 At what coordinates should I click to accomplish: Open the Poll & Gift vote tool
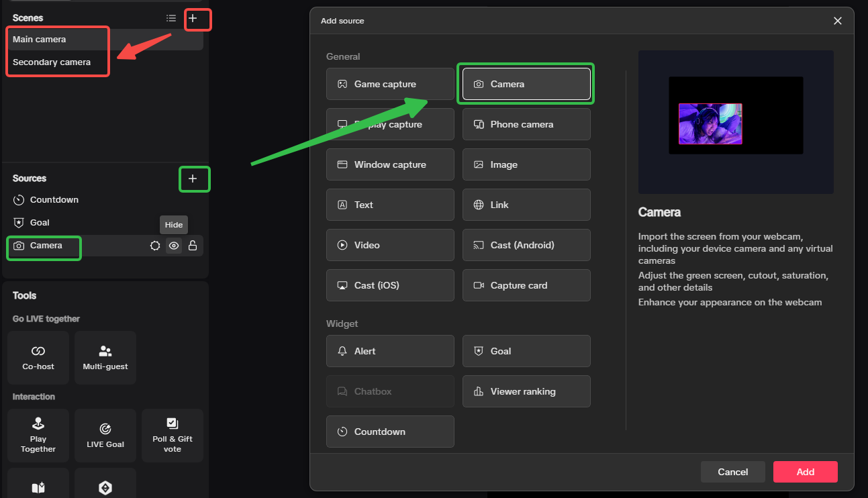click(172, 435)
